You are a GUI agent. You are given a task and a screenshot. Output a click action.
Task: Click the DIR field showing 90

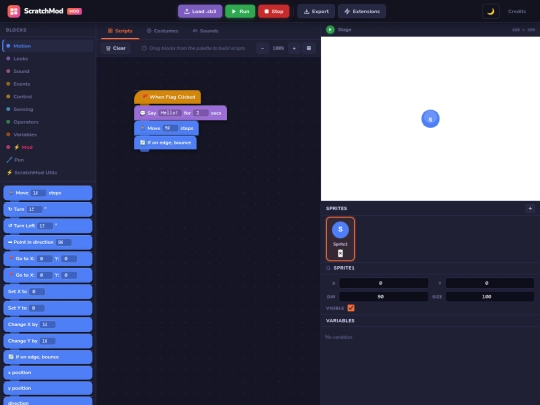pos(383,297)
